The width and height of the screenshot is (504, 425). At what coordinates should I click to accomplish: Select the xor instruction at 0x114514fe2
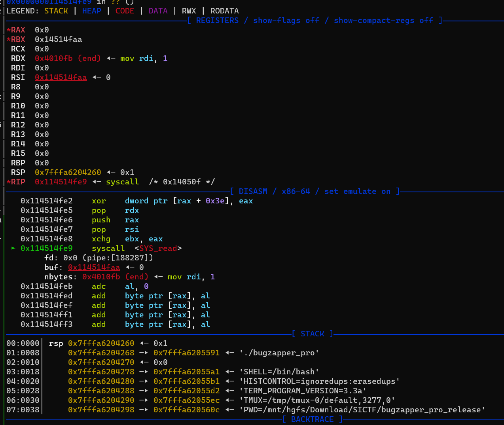(x=137, y=201)
